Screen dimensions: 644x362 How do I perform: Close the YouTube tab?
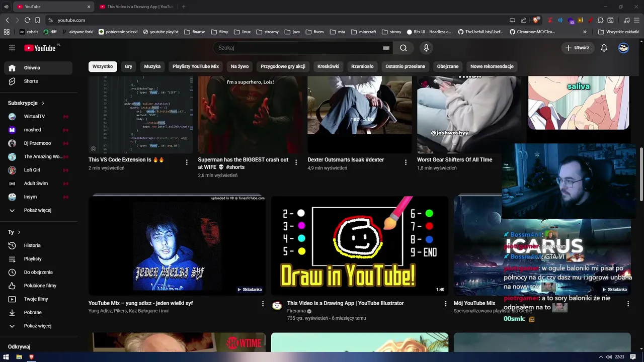pos(89,7)
